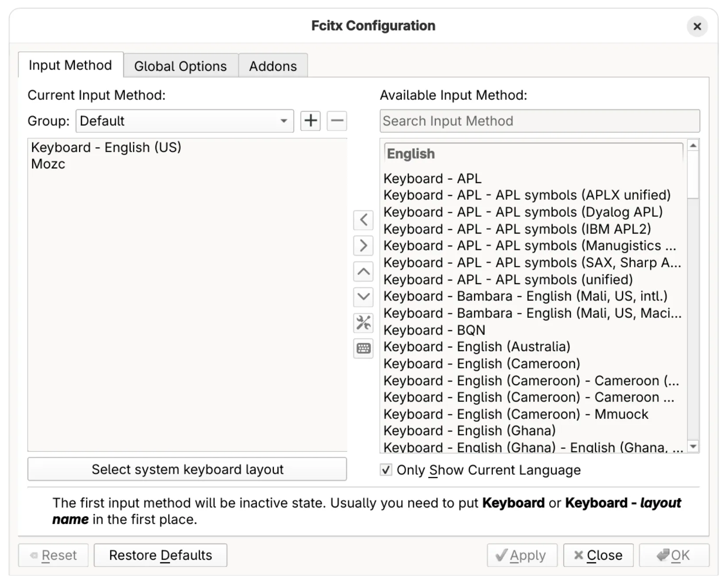This screenshot has height=585, width=728.
Task: Move selected input method up
Action: [x=363, y=271]
